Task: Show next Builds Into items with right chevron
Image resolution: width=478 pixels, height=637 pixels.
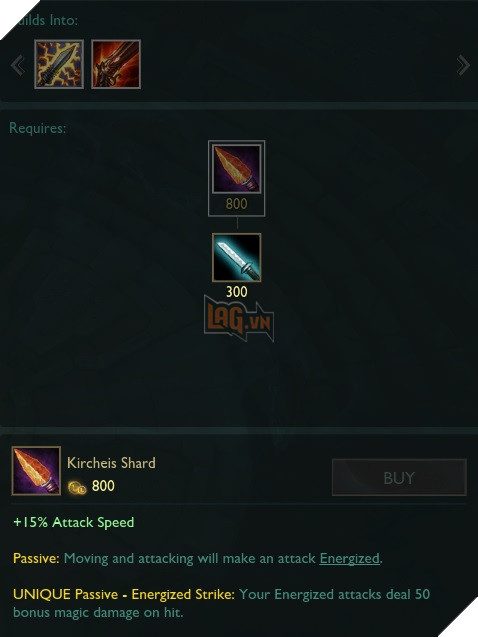Action: 463,65
